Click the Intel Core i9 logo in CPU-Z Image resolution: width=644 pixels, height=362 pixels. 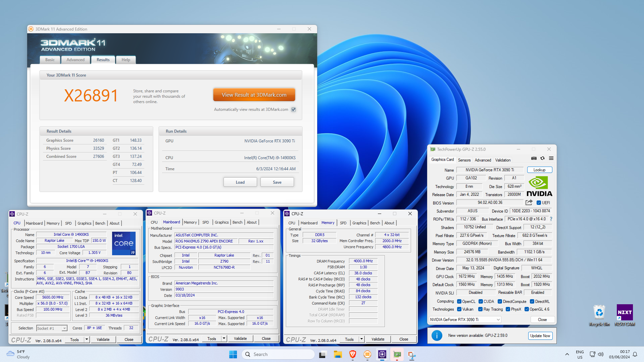[x=124, y=243]
